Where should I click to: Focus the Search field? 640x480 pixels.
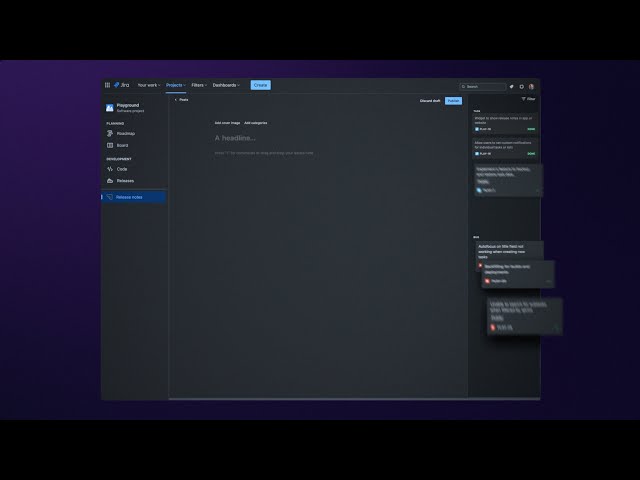[483, 87]
